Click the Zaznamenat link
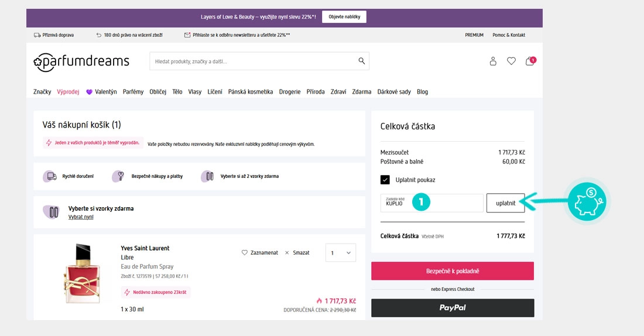 [x=264, y=253]
